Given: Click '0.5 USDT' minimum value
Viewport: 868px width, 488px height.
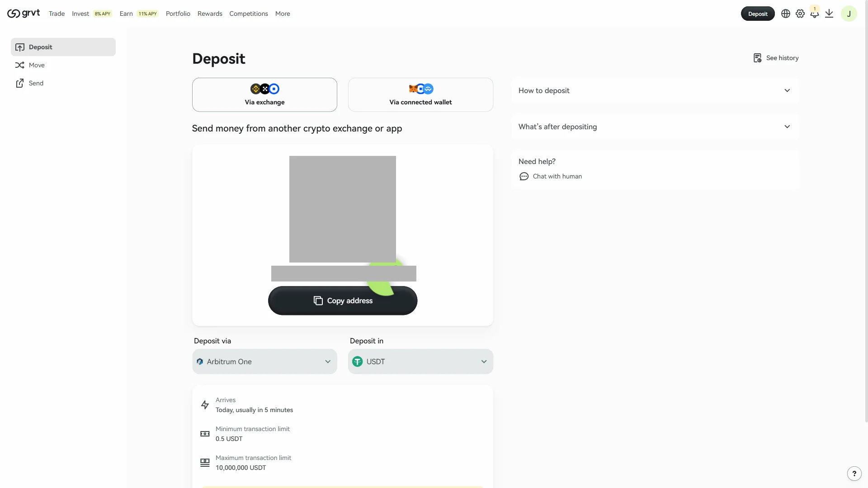Looking at the screenshot, I should (229, 439).
